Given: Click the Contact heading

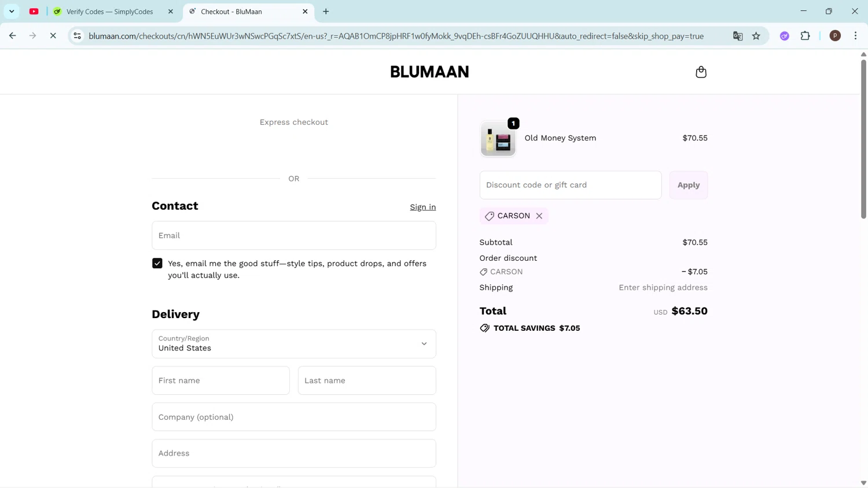Looking at the screenshot, I should [175, 206].
